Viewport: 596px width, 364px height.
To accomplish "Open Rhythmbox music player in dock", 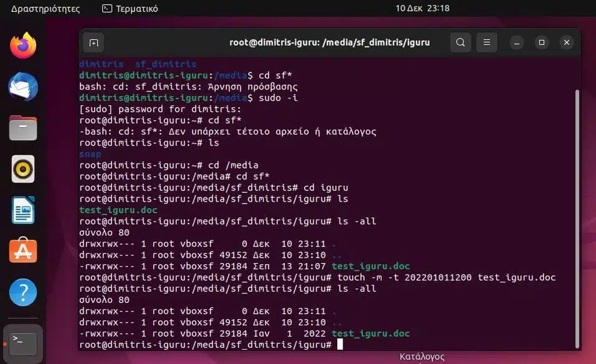I will click(x=23, y=169).
